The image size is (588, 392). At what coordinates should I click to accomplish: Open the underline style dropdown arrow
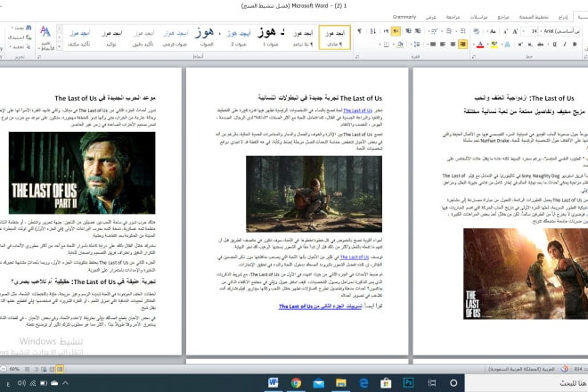pos(548,45)
